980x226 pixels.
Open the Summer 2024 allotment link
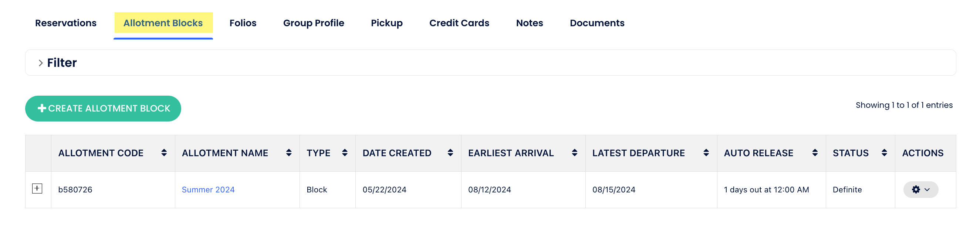208,189
